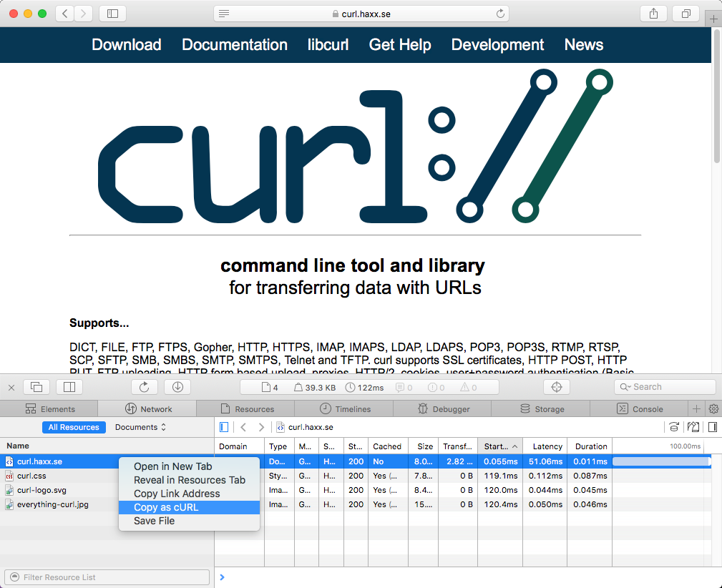
Task: Open the Documentation link in the navbar
Action: click(234, 44)
